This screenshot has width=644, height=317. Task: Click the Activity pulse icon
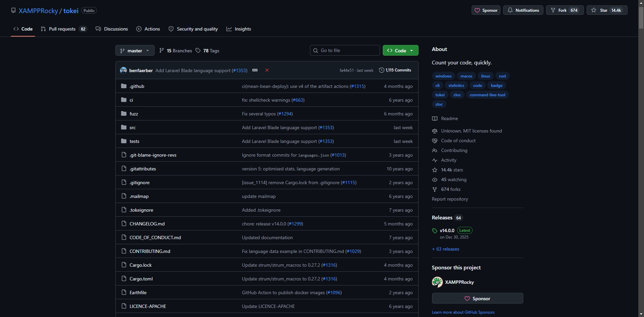435,160
